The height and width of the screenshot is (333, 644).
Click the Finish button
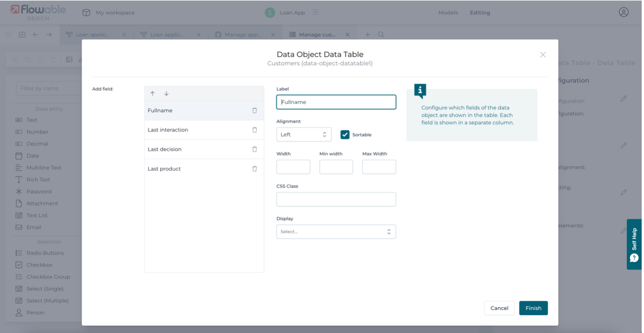pyautogui.click(x=533, y=308)
